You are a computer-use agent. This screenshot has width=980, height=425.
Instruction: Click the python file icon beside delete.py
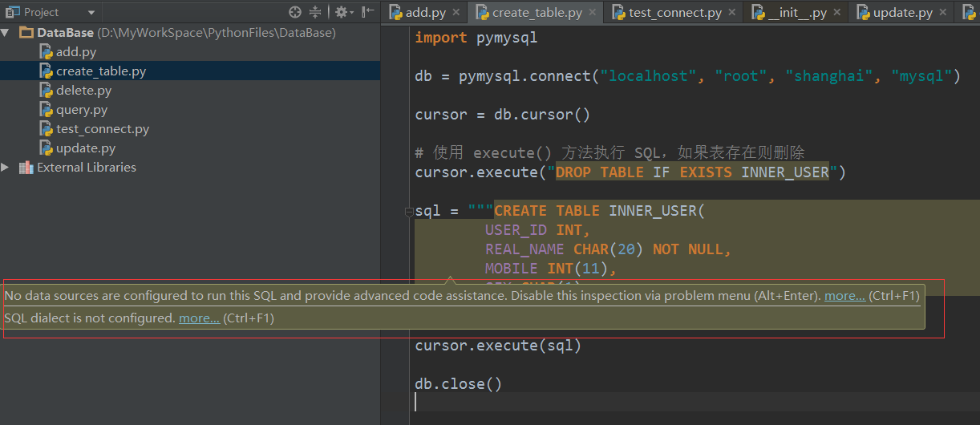tap(47, 91)
